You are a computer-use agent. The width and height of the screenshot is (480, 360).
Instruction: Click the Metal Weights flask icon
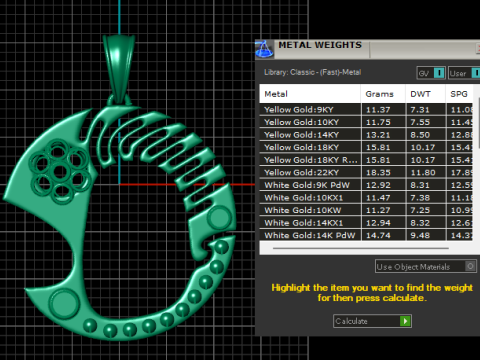coord(264,49)
